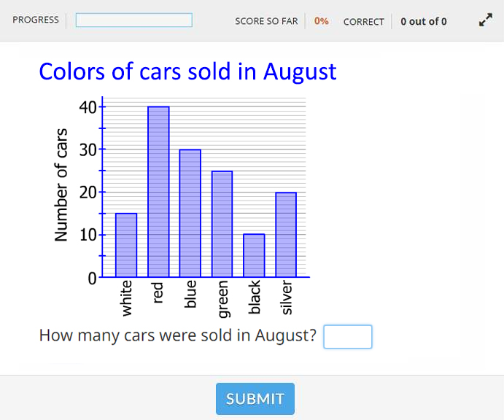Viewport: 504px width, 420px height.
Task: Click the 0 out of 0 counter
Action: pyautogui.click(x=424, y=22)
